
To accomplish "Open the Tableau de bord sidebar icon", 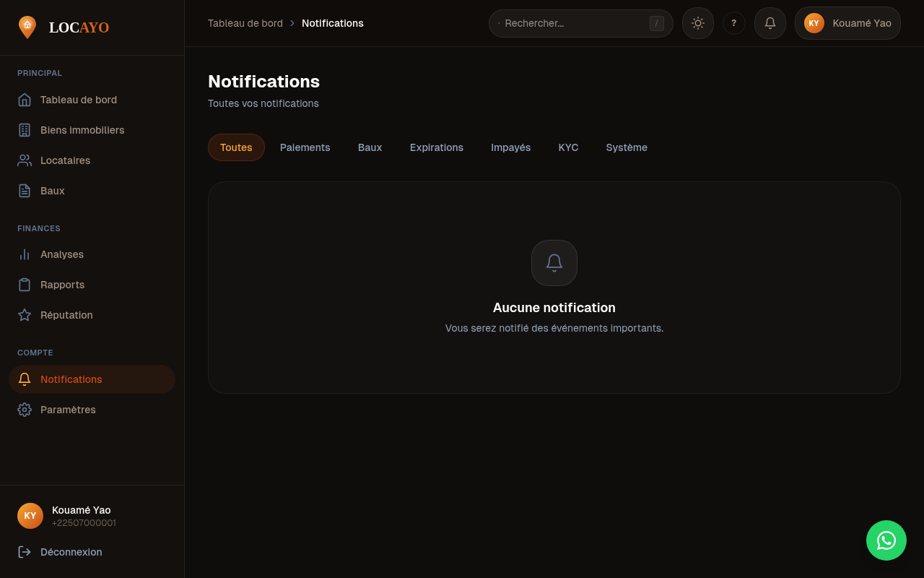I will tap(24, 100).
